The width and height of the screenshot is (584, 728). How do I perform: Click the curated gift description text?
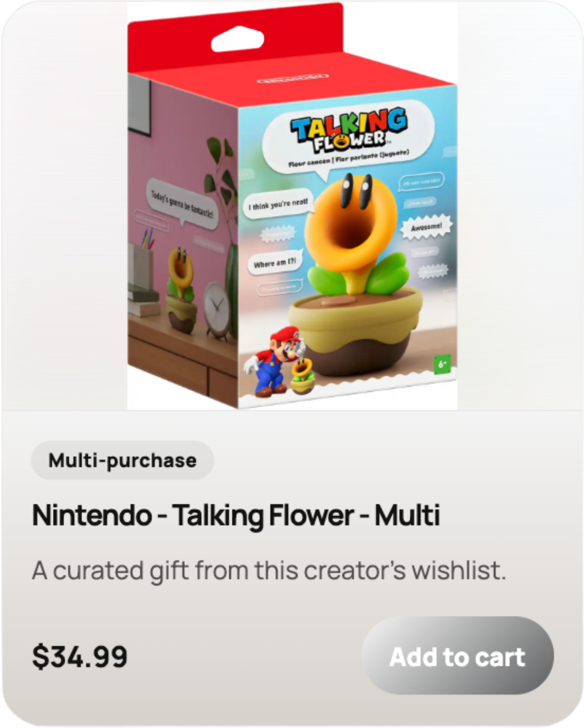tap(269, 571)
